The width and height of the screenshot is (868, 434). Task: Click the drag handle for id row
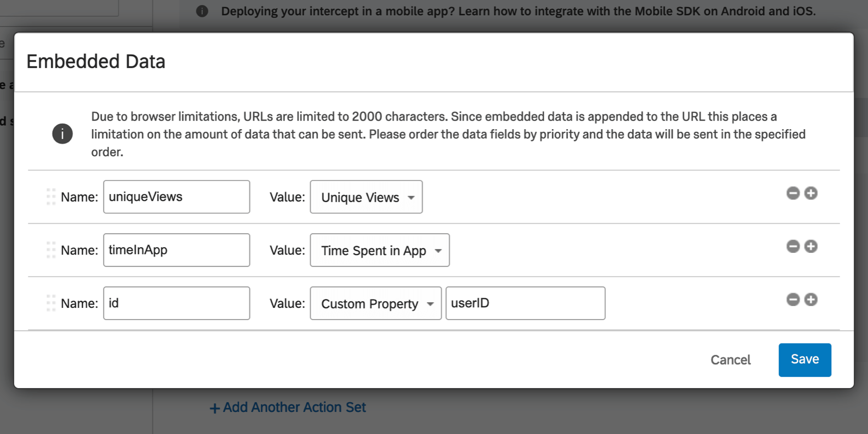click(51, 303)
